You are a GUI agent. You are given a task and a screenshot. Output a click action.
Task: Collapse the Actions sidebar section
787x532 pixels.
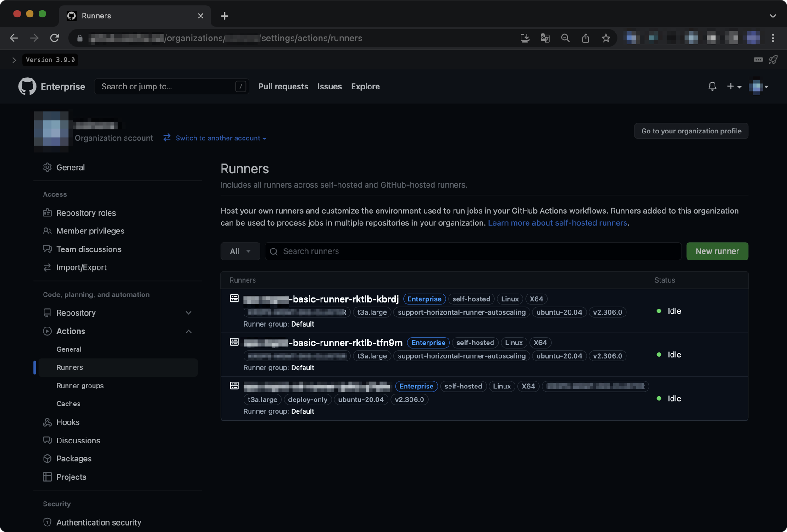tap(188, 331)
